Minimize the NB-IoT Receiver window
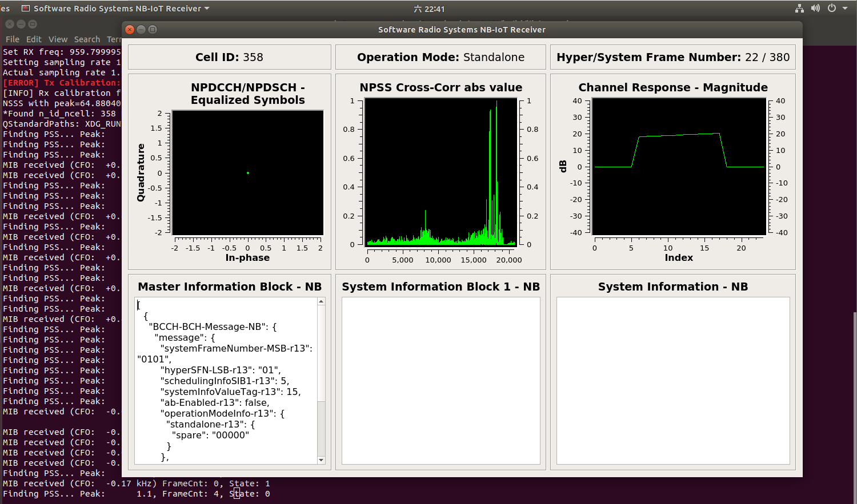The image size is (857, 504). [x=141, y=30]
